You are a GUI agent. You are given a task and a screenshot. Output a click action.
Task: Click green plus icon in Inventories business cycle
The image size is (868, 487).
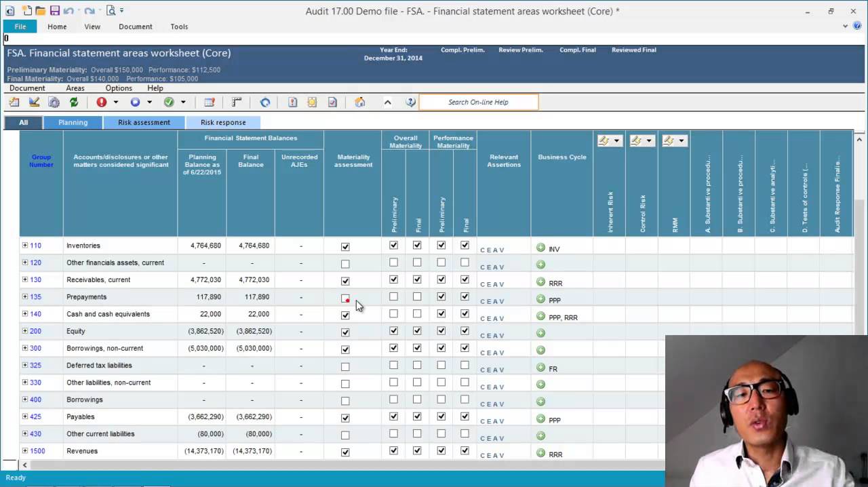tap(540, 248)
